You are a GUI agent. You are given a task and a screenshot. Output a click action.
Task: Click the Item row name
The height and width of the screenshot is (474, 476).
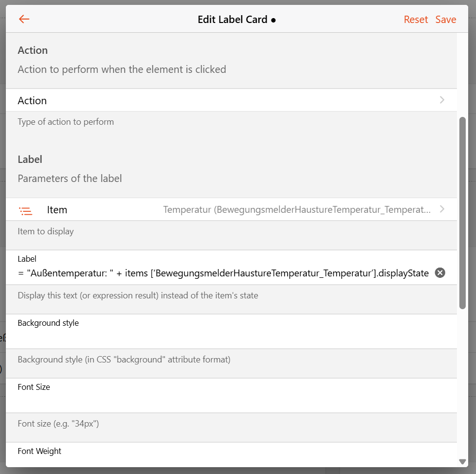pyautogui.click(x=57, y=210)
